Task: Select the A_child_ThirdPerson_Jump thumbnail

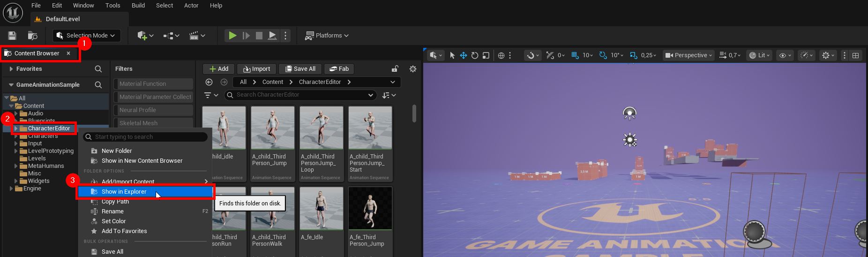Action: pos(273,128)
